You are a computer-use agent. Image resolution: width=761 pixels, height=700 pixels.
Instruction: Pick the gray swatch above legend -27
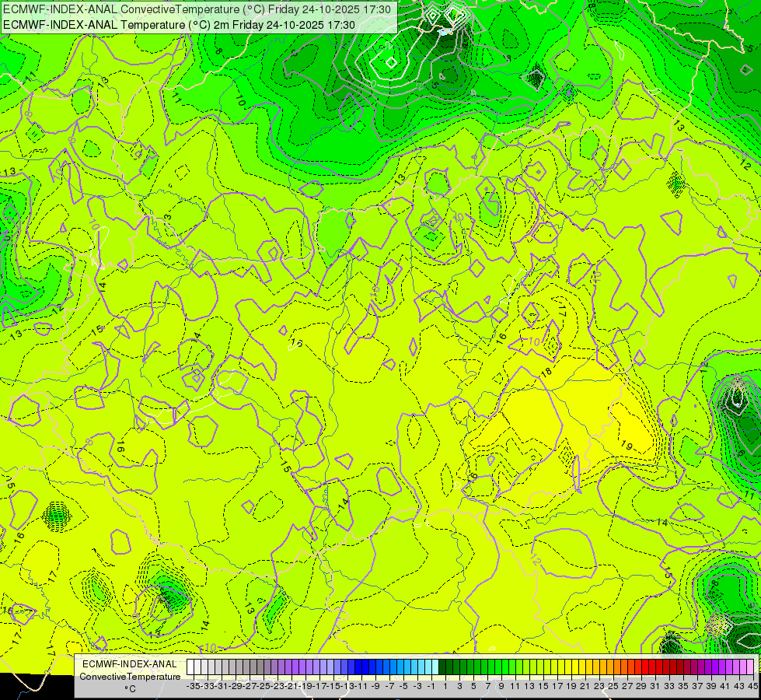click(246, 667)
